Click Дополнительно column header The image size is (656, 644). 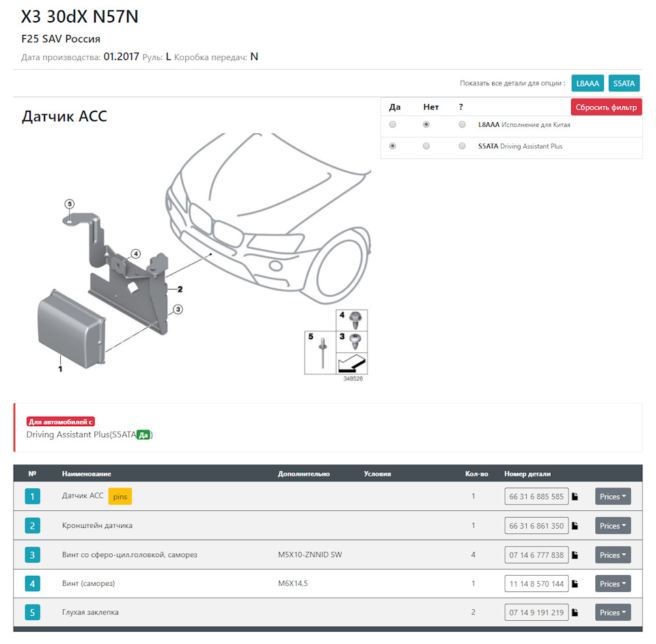tap(303, 474)
